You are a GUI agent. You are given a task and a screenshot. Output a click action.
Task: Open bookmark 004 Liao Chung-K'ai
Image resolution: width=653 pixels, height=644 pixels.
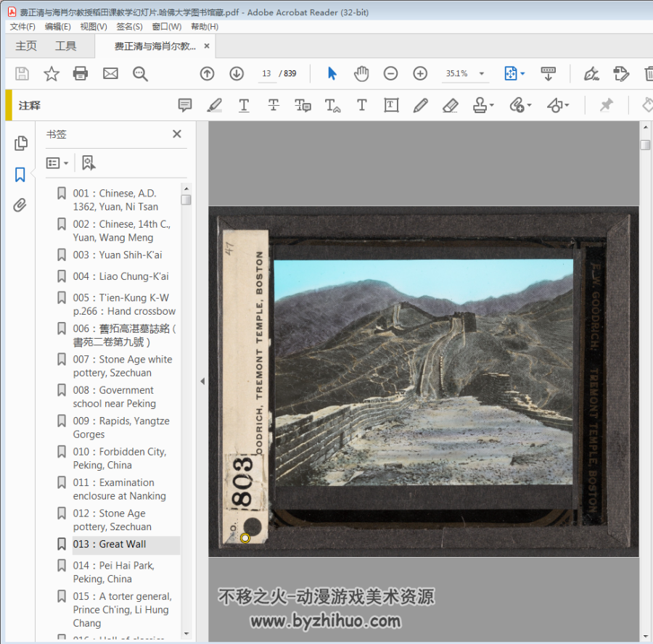[x=120, y=276]
